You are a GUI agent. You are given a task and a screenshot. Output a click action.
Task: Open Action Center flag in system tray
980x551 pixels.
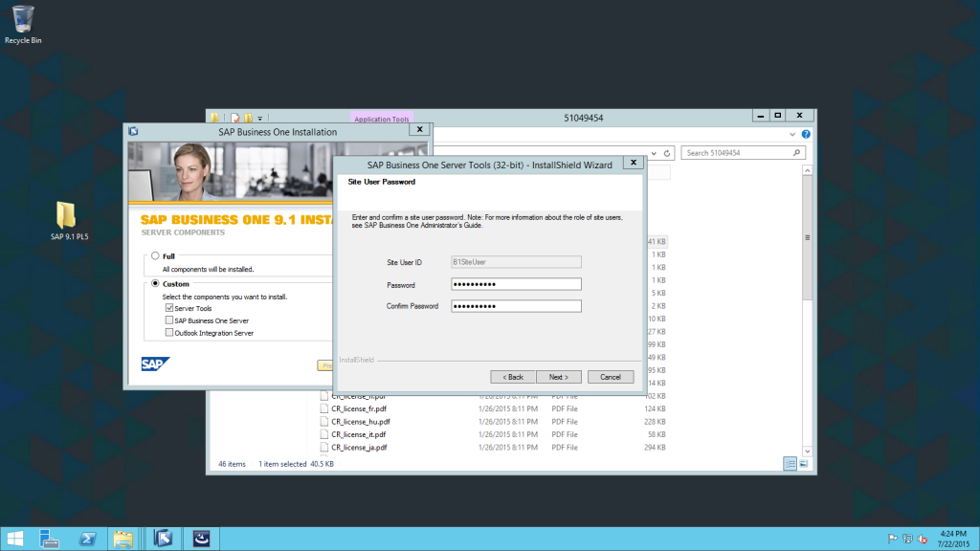point(893,539)
